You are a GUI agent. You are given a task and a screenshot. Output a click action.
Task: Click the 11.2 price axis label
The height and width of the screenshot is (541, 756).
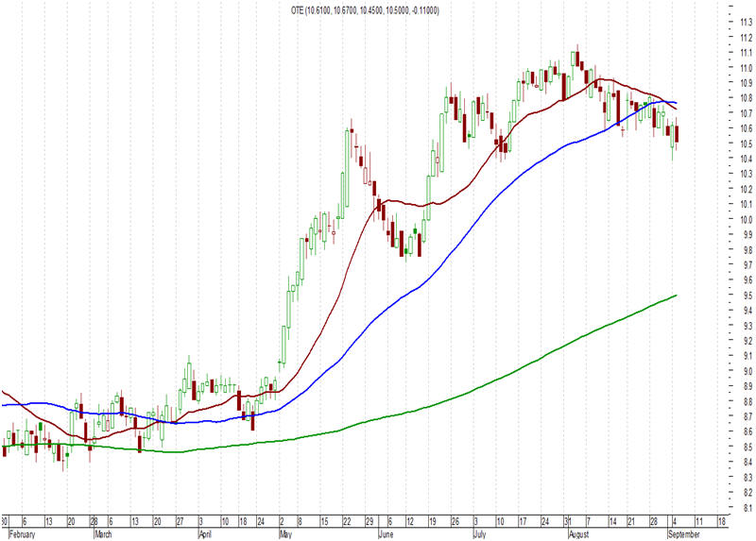(x=747, y=37)
